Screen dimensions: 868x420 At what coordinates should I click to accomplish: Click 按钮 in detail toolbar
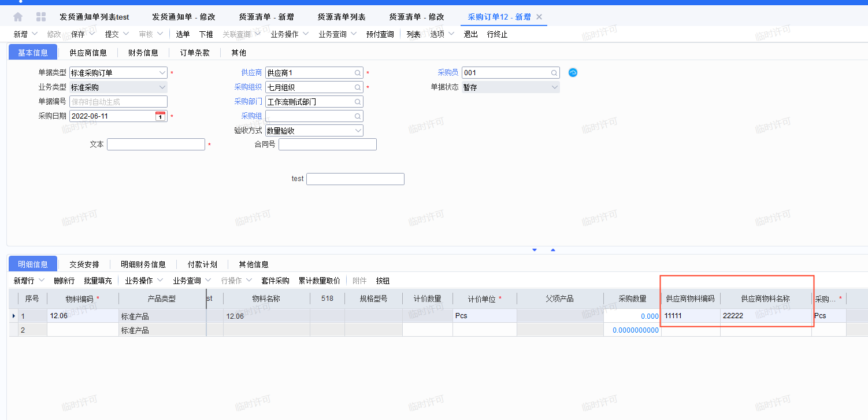click(x=383, y=281)
